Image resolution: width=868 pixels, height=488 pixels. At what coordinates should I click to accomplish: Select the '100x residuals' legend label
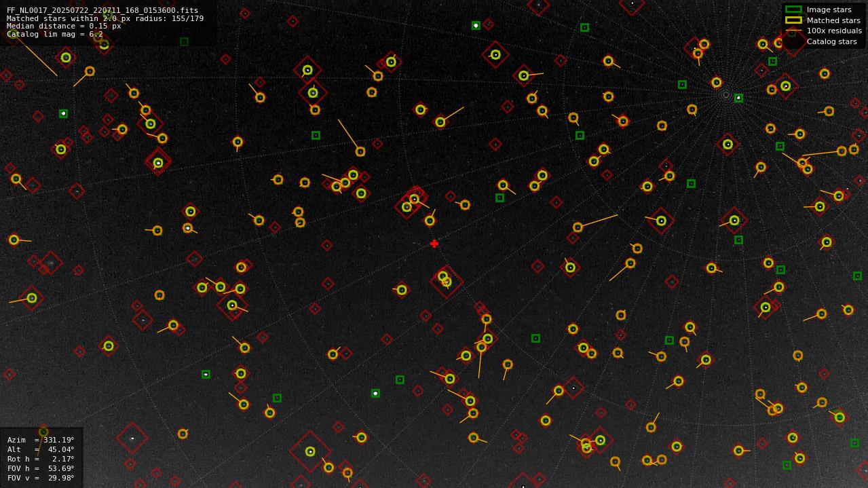coord(834,31)
